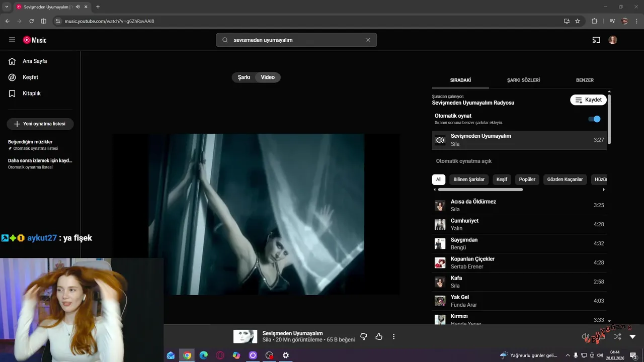Save queue with Kaydet button
Viewport: 644px width, 362px height.
[588, 100]
